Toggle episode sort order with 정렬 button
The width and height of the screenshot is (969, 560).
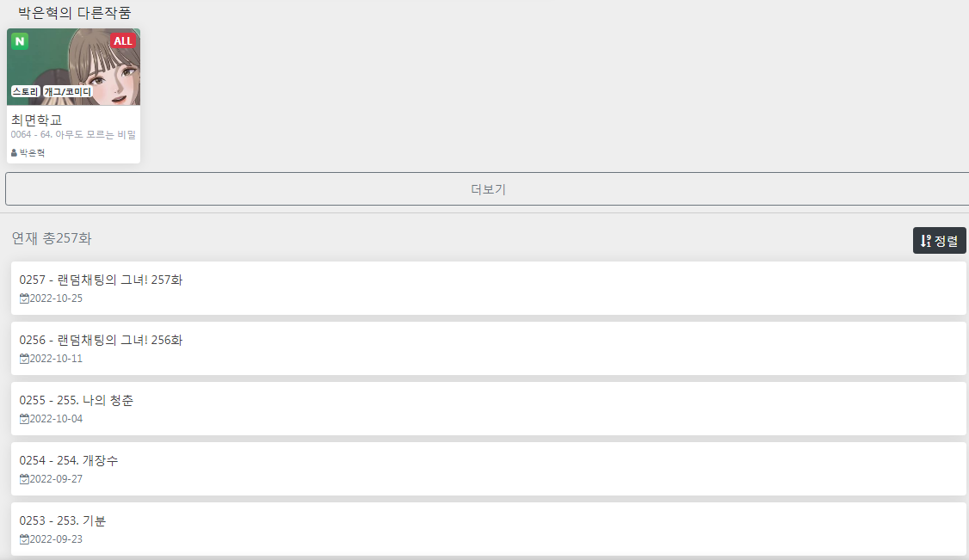click(940, 240)
